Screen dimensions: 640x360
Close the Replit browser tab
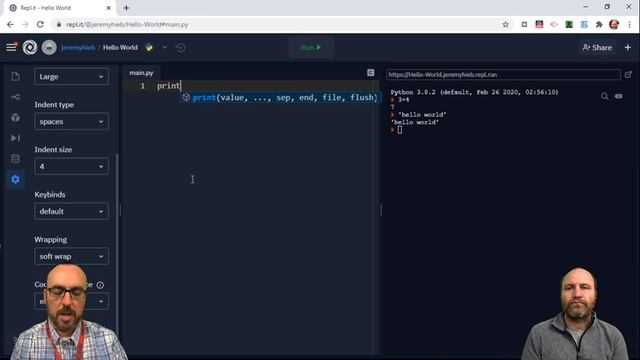(109, 8)
